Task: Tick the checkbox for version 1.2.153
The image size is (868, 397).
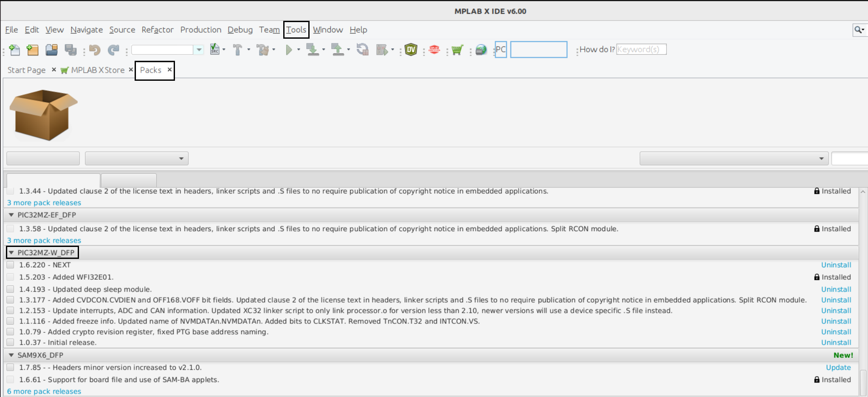Action: pos(11,311)
